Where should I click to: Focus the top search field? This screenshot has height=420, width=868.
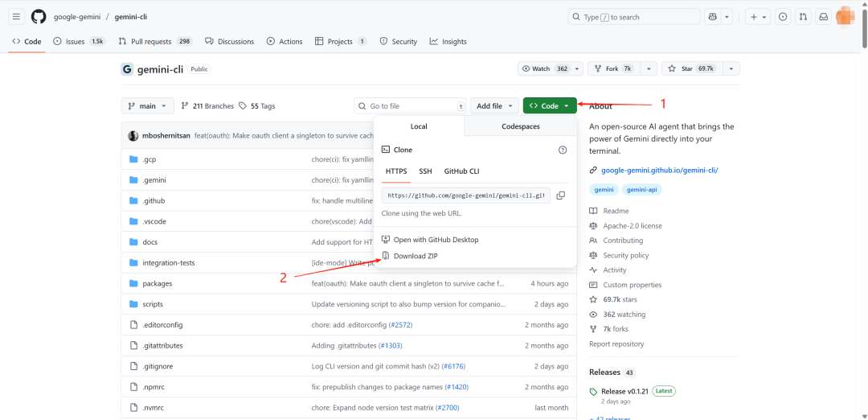pos(634,17)
